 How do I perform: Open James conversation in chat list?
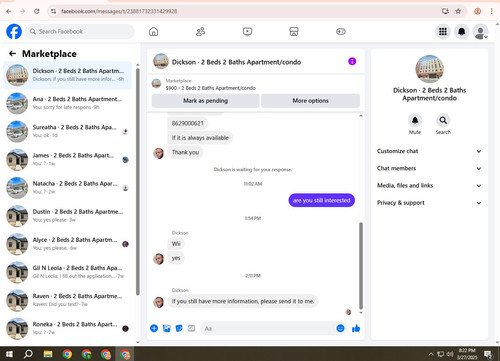pyautogui.click(x=68, y=159)
